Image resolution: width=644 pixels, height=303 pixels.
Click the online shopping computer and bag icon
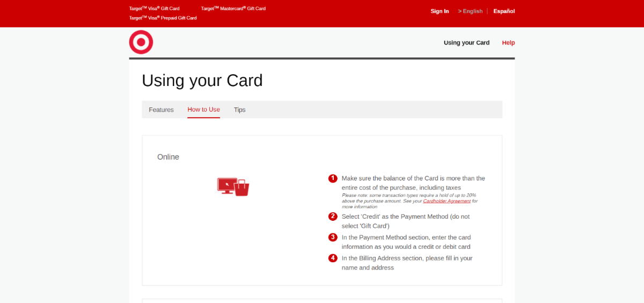pos(233,186)
